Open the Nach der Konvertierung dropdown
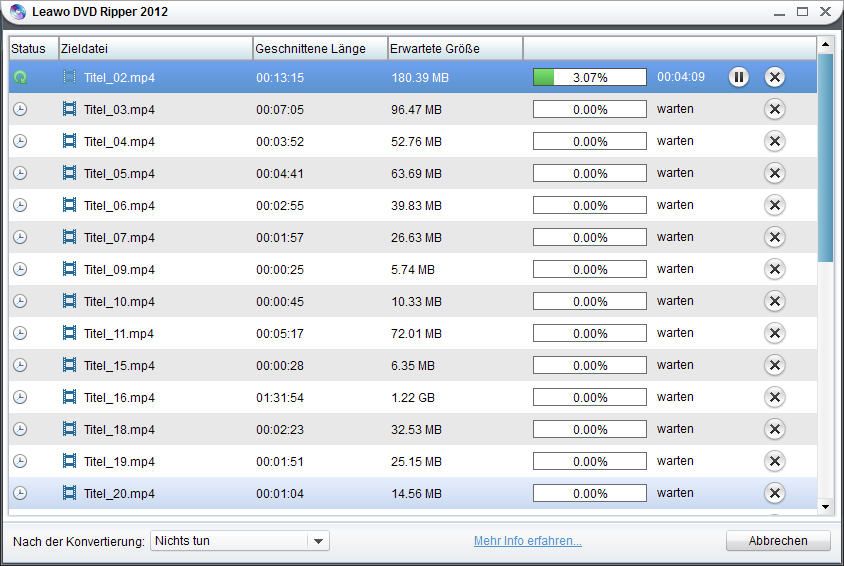 tap(239, 541)
